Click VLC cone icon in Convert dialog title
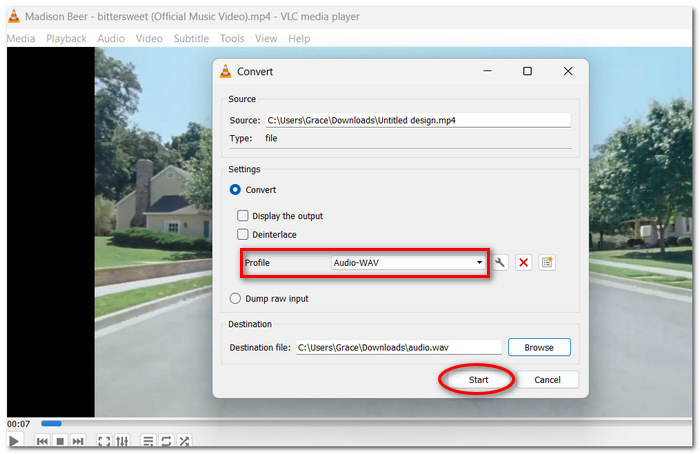Image resolution: width=700 pixels, height=454 pixels. (x=226, y=71)
